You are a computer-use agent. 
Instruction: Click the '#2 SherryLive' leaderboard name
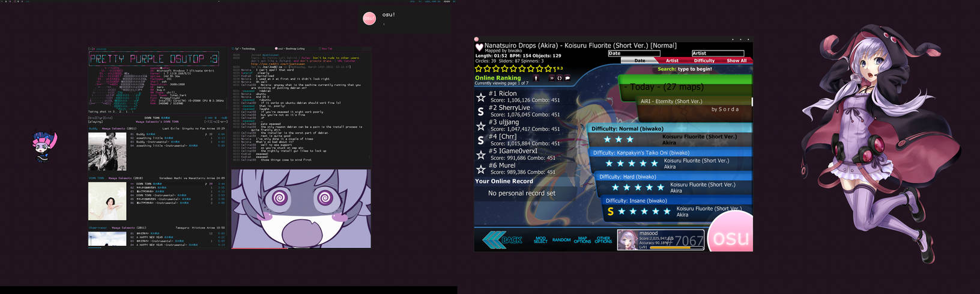[x=509, y=108]
